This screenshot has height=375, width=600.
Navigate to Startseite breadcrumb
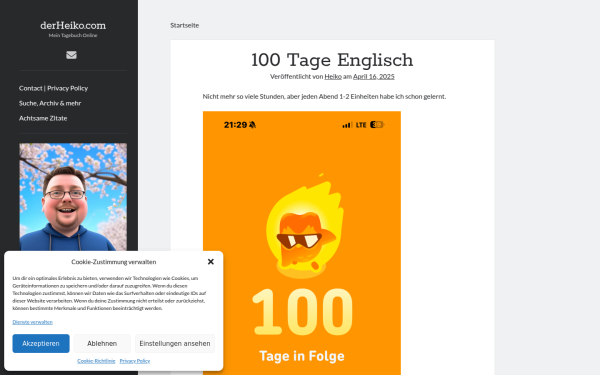(x=185, y=25)
